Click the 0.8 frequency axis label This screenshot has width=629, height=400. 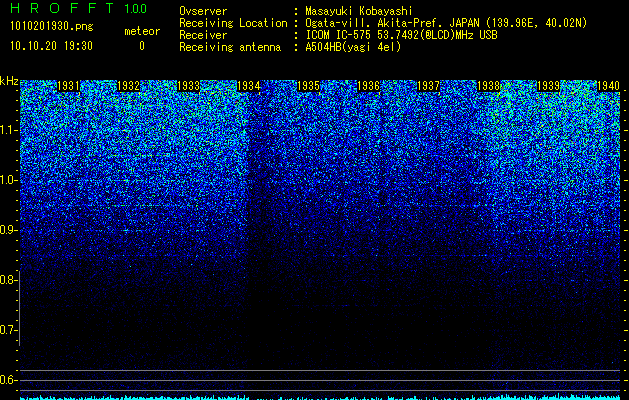coord(8,280)
